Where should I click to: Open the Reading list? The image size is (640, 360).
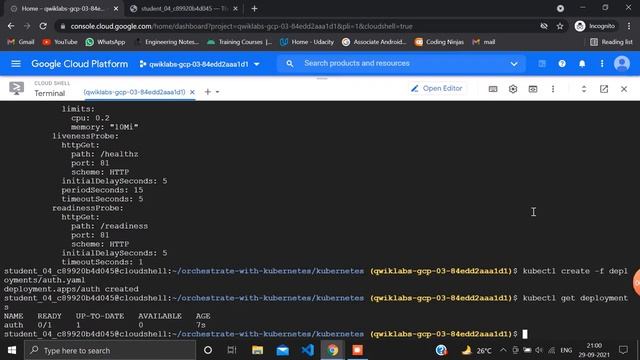[x=611, y=42]
